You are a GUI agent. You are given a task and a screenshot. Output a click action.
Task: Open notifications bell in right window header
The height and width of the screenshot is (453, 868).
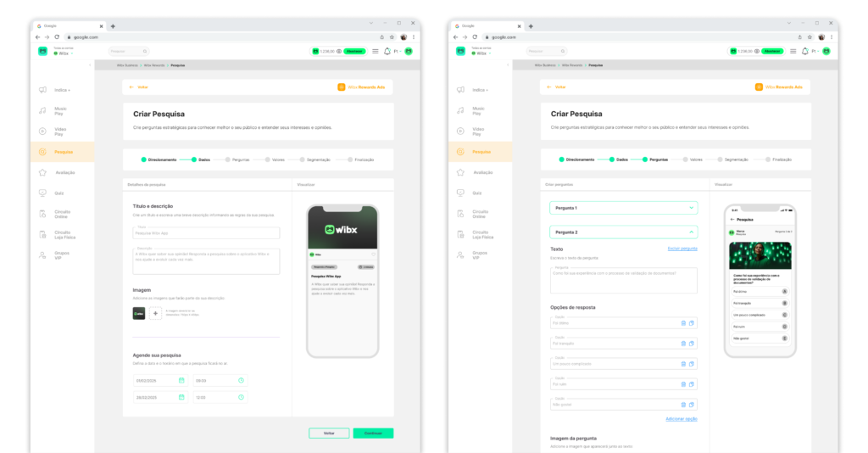[805, 51]
